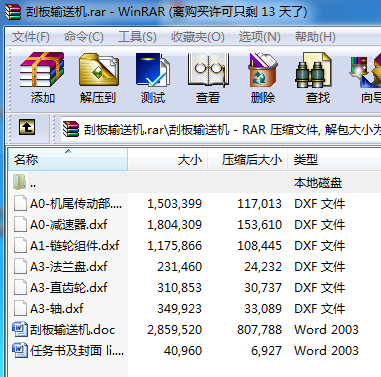Open the 工具(S) menu
Viewport: 381px width, 377px height.
(137, 37)
